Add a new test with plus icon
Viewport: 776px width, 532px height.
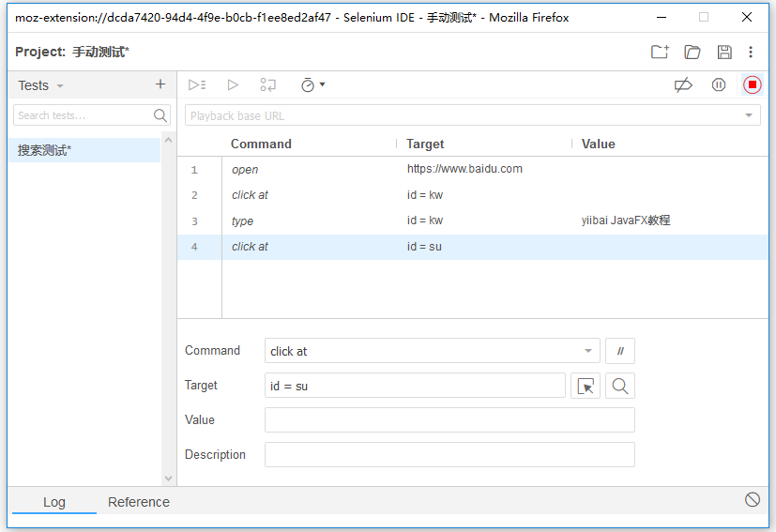point(160,84)
